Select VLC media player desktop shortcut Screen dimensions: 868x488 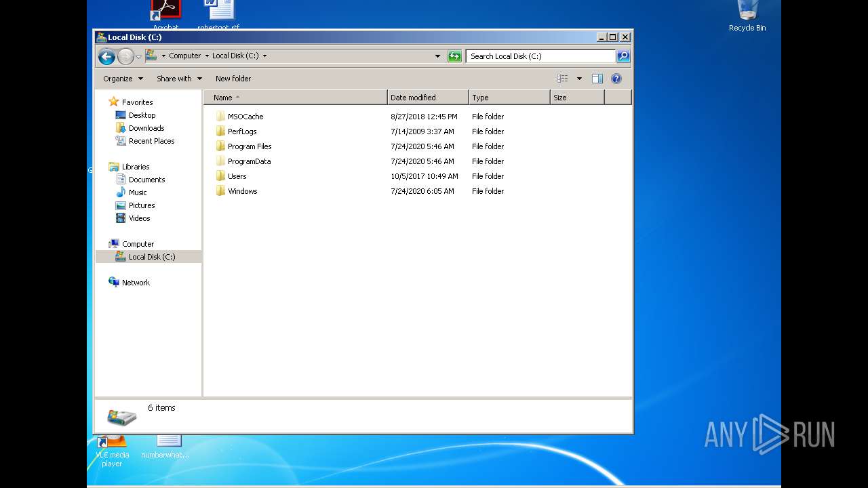[112, 451]
